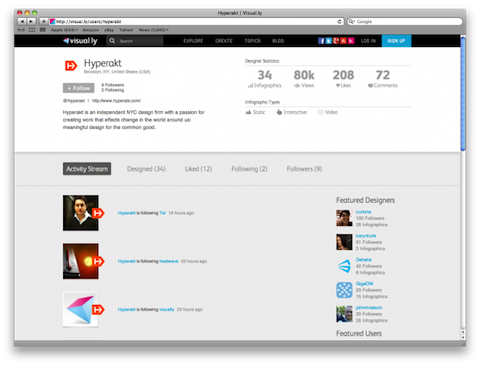Click the browser address bar

196,22
